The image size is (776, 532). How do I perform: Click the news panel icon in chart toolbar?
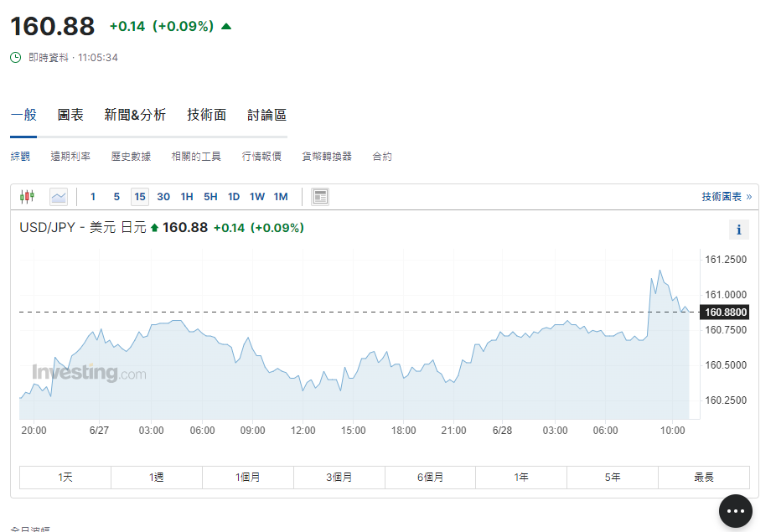coord(319,197)
